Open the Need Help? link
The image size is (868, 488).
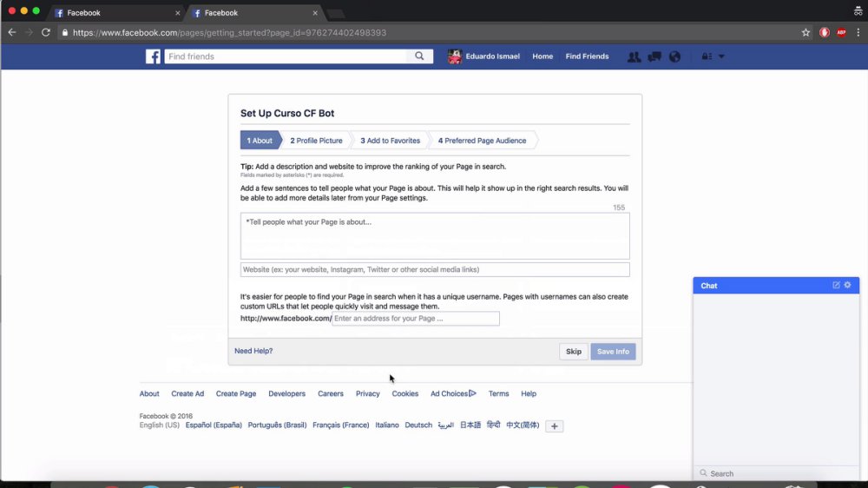pyautogui.click(x=253, y=351)
